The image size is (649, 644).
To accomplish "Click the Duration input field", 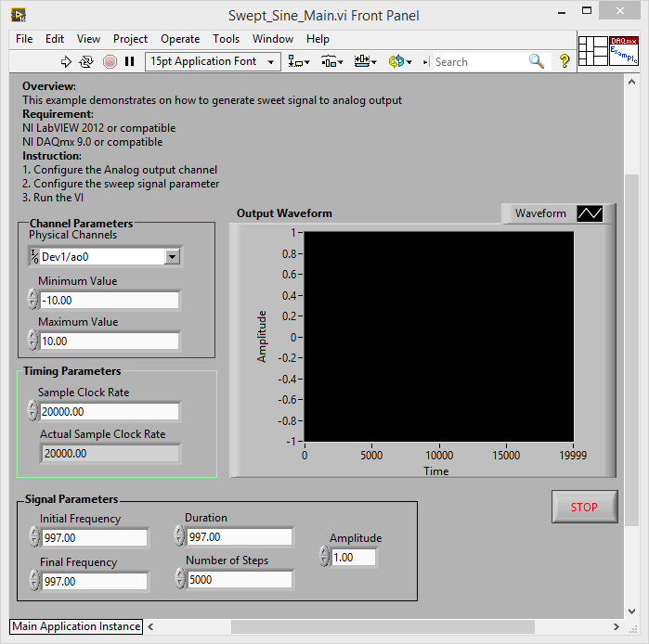I will (240, 537).
